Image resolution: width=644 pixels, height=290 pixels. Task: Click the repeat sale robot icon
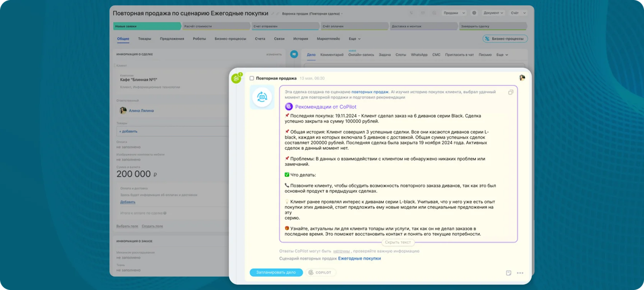[x=262, y=97]
